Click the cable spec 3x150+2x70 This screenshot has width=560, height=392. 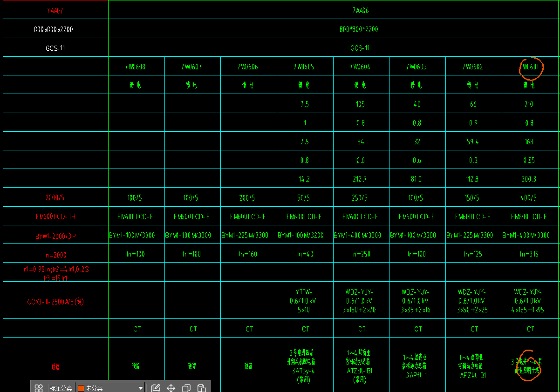360,310
